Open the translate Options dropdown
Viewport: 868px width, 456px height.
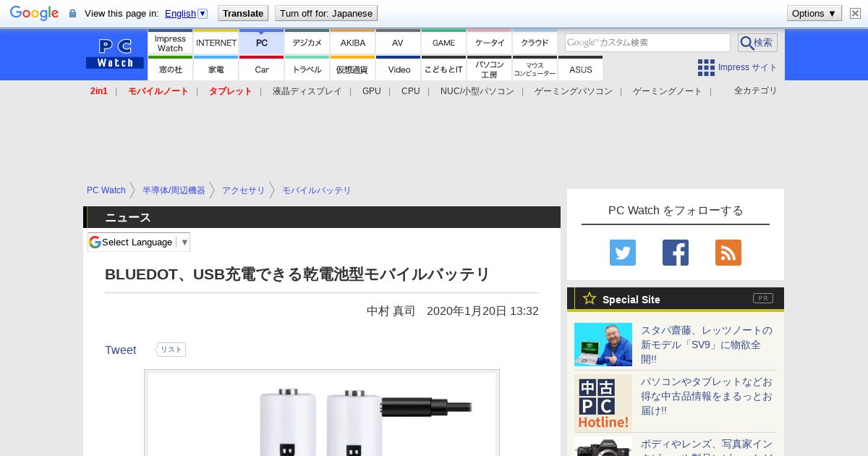coord(814,13)
